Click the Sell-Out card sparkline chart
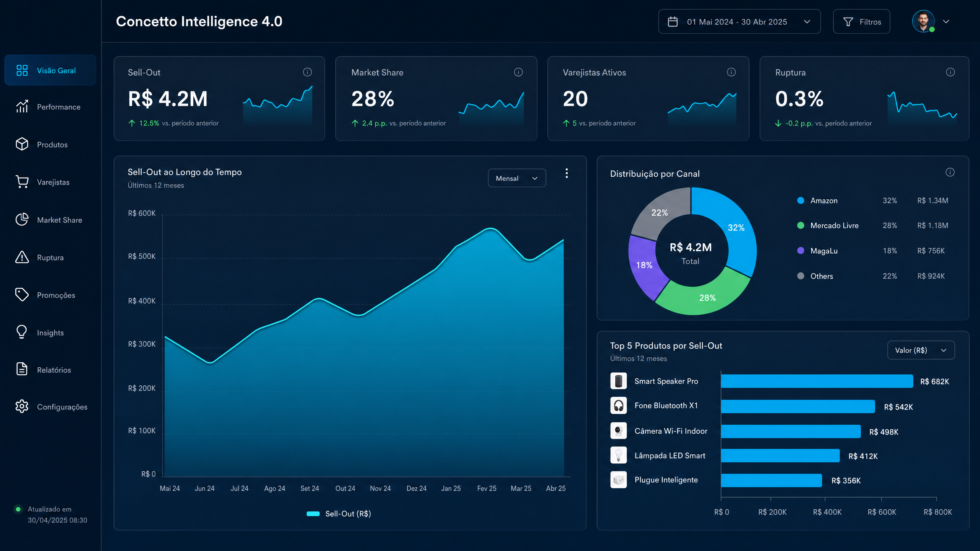This screenshot has height=551, width=980. pyautogui.click(x=278, y=106)
